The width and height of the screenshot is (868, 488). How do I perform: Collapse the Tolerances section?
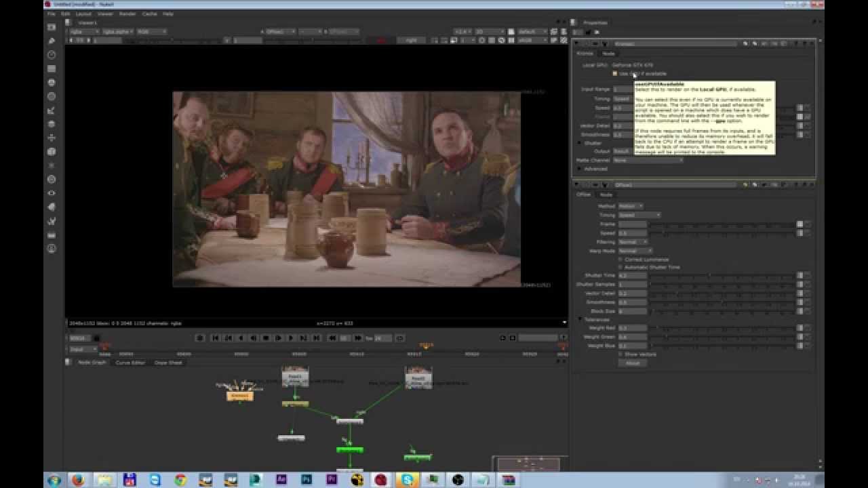pos(580,319)
